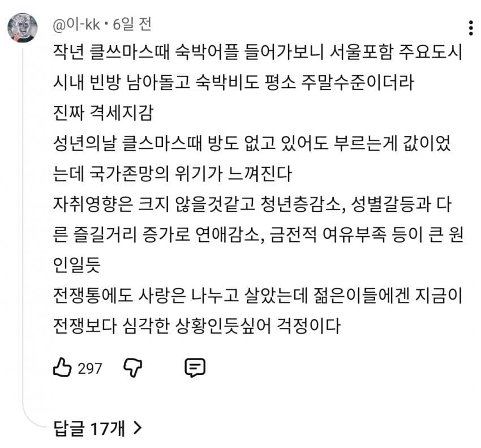
Task: Click the text "진짜 격세지감"
Action: coord(100,114)
